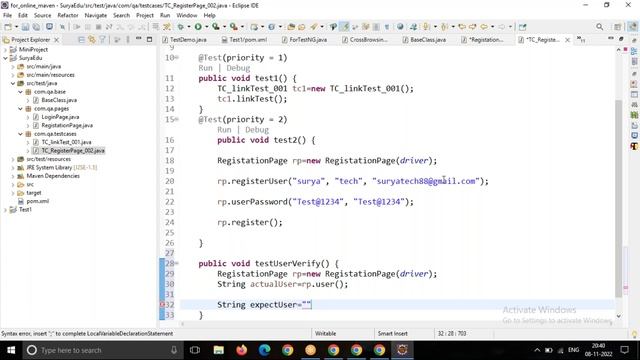640x360 pixels.
Task: Click the Open Perspective icon
Action: coord(618,27)
